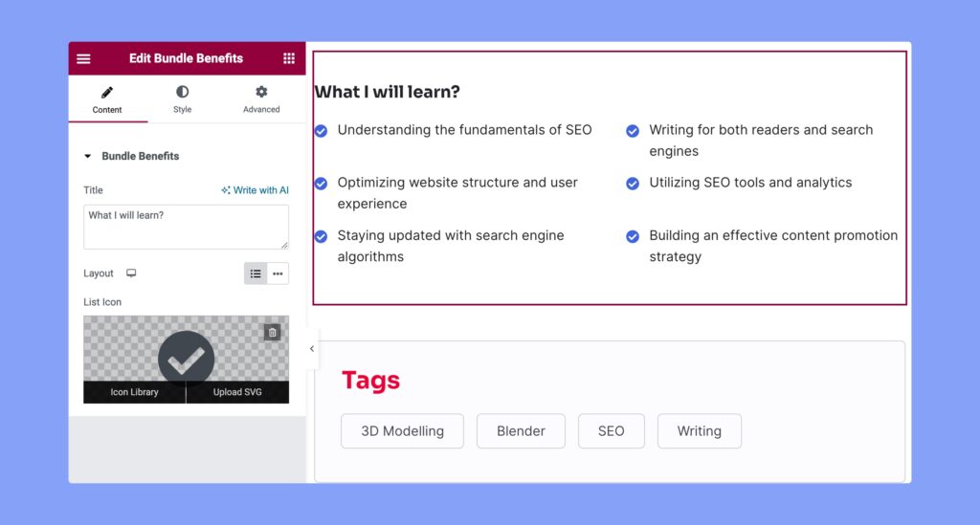Click the SEO tag
Image resolution: width=980 pixels, height=525 pixels.
pos(612,430)
